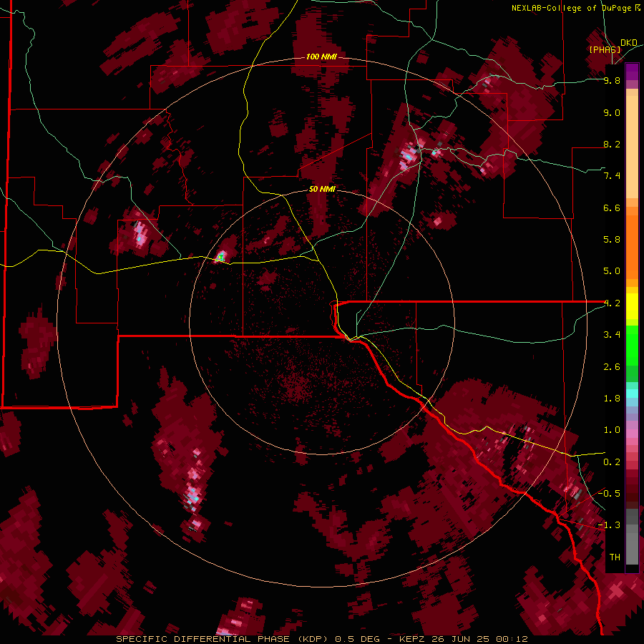644x644 pixels.
Task: Click the 8.2 scale value
Action: pos(612,144)
